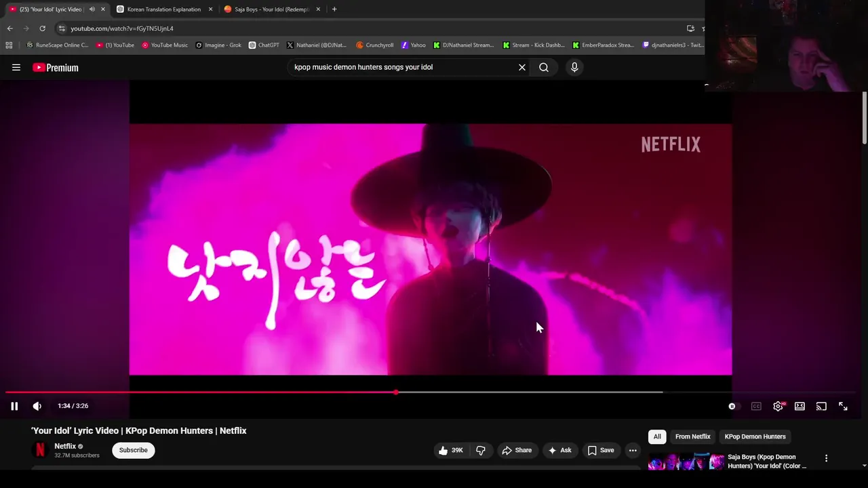Click the address bar URL

122,28
